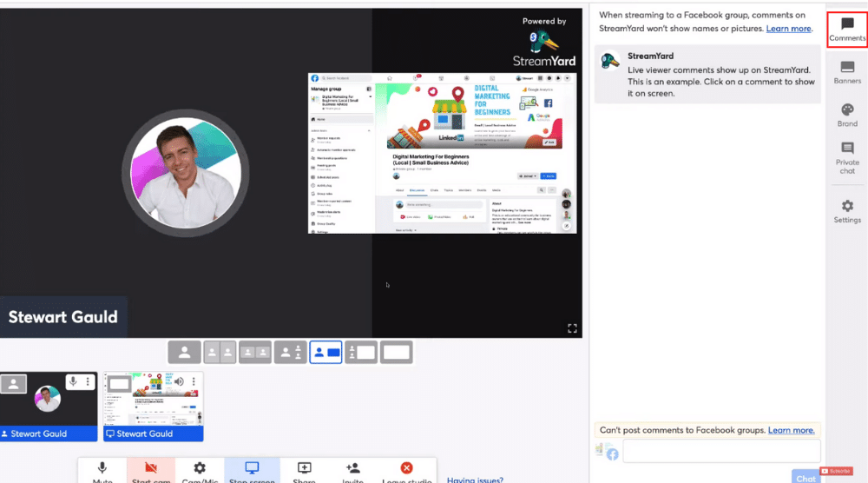Open the Brand panel tab
The image size is (868, 483).
click(847, 116)
